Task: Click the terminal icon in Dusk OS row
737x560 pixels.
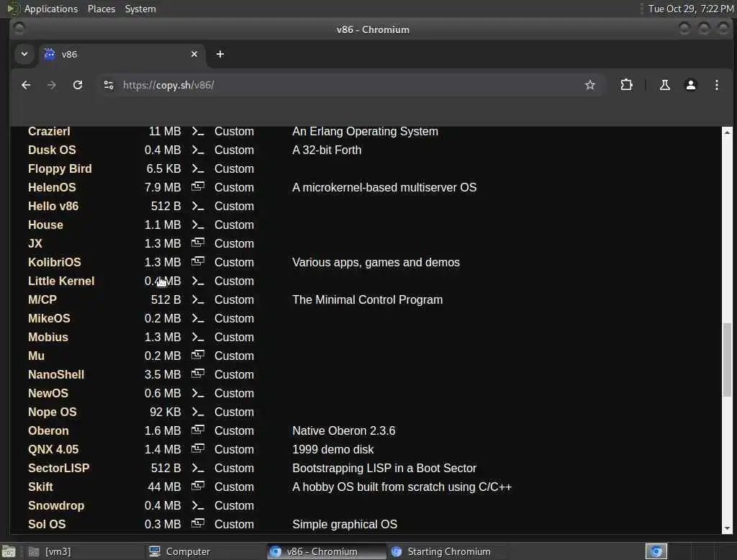Action: click(x=198, y=150)
